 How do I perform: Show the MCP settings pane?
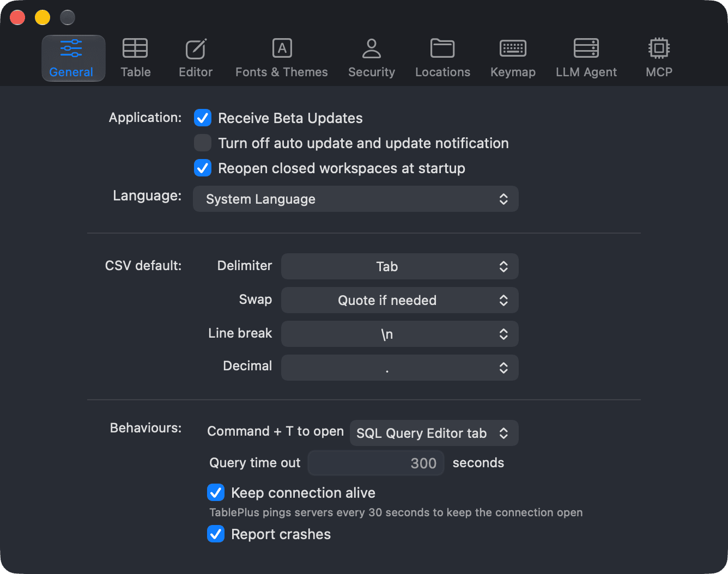click(659, 58)
